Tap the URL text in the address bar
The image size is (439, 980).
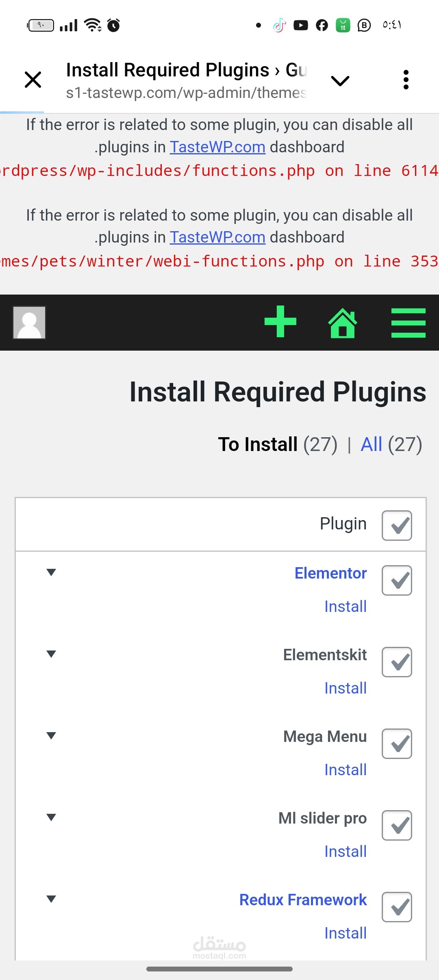tap(186, 93)
